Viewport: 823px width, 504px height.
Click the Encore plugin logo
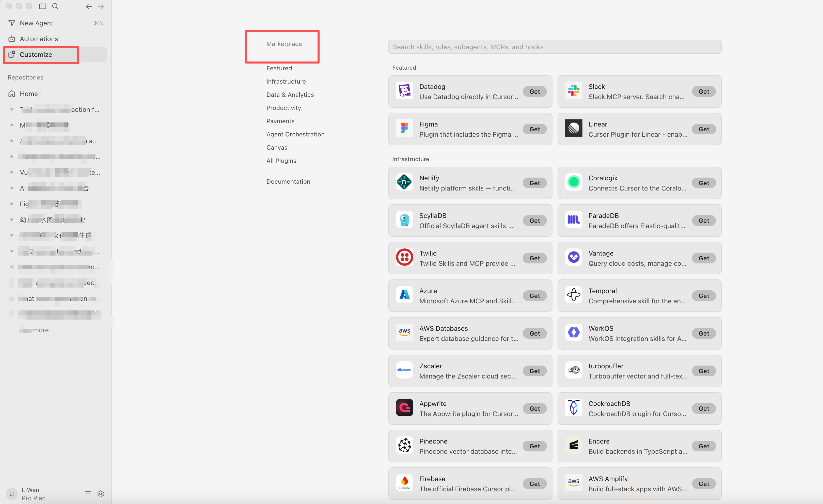pyautogui.click(x=574, y=446)
